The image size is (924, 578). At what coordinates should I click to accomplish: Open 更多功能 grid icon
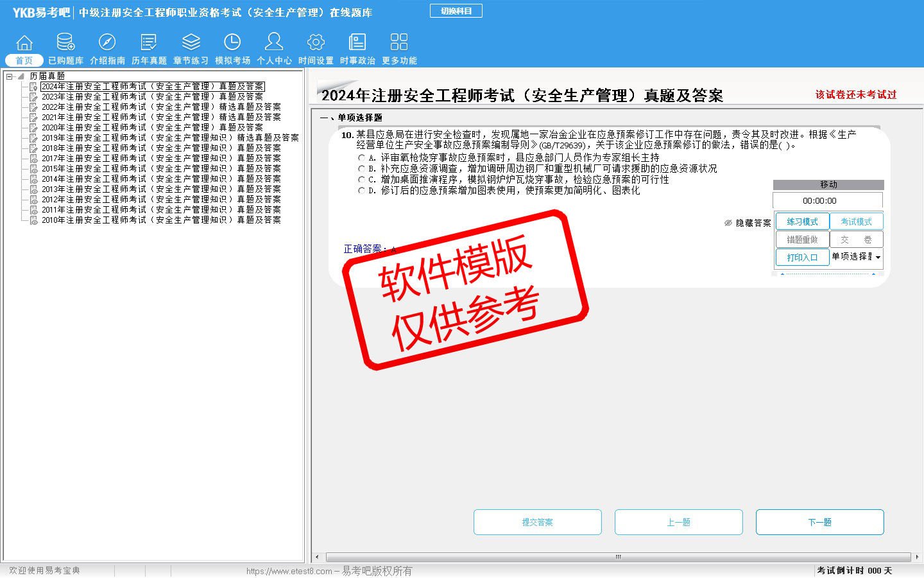399,42
